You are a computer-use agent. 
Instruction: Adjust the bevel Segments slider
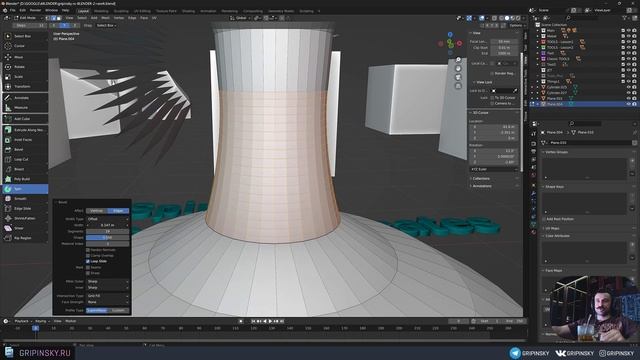tap(108, 231)
